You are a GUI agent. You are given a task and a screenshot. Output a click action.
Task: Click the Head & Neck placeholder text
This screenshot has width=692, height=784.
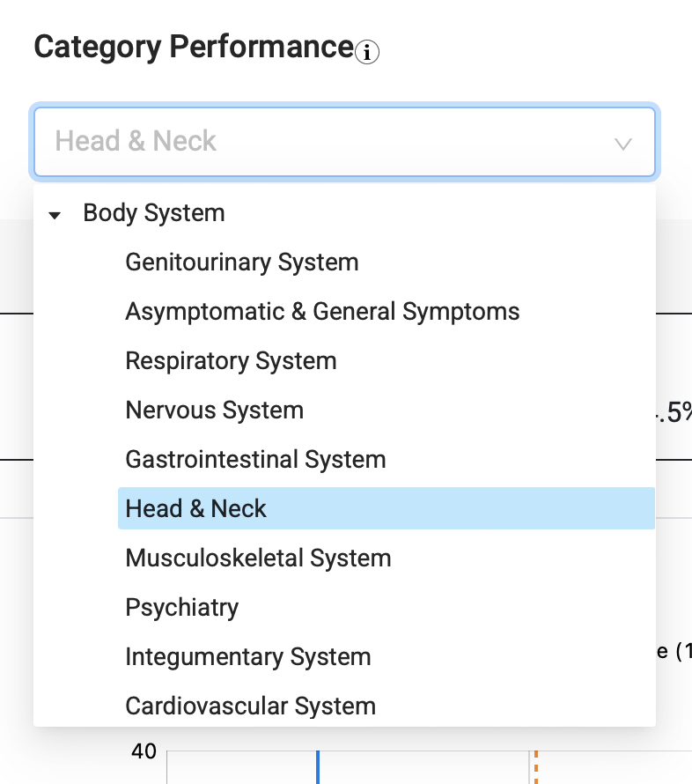click(136, 140)
